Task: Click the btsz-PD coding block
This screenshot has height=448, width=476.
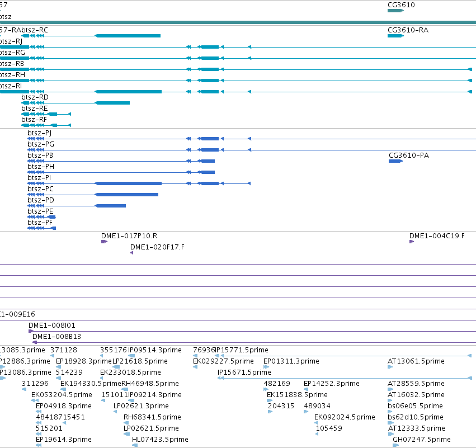Action: pyautogui.click(x=111, y=206)
